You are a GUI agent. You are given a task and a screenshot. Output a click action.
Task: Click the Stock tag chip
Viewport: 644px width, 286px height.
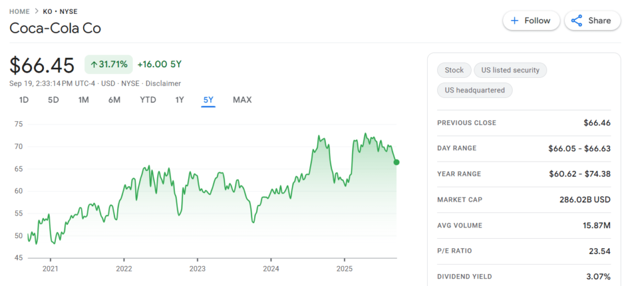tap(454, 70)
